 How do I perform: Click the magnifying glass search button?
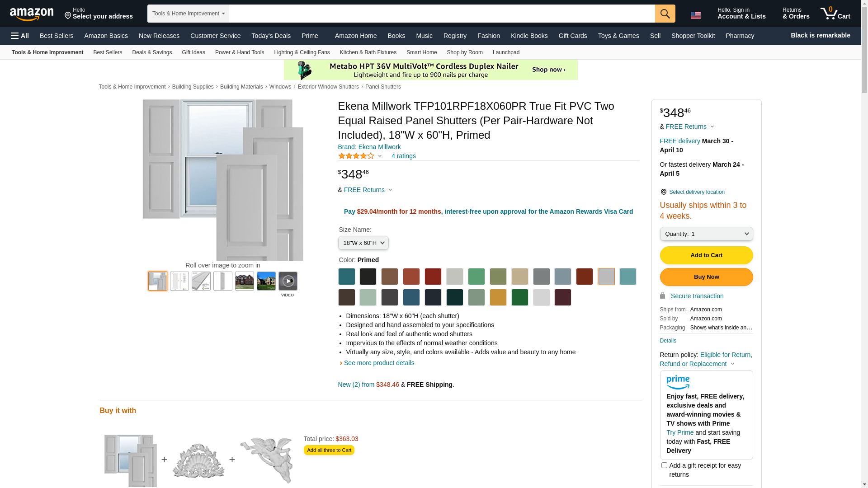coord(665,14)
